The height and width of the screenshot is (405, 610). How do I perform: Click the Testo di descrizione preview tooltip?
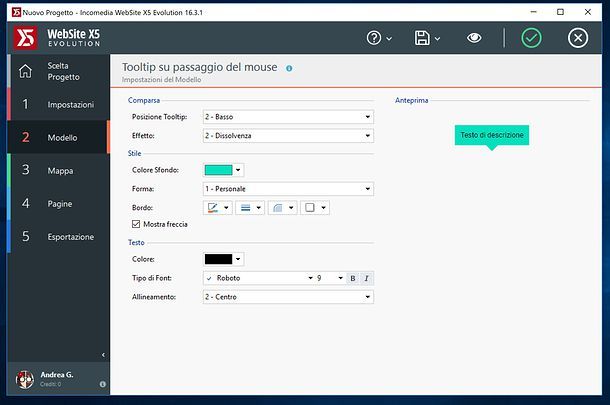point(492,135)
